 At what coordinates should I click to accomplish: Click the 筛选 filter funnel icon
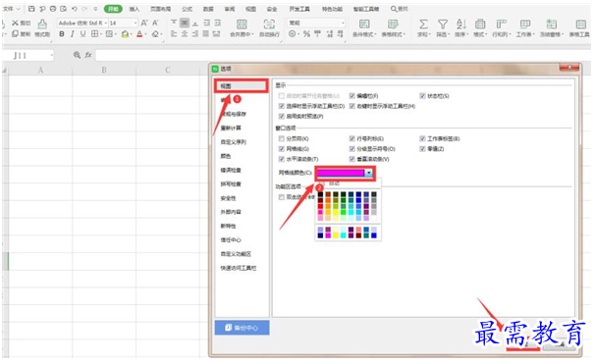[x=443, y=28]
